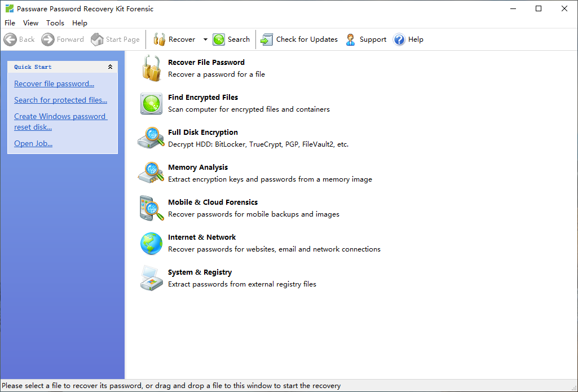The image size is (578, 392).
Task: Click the Forward arrow icon
Action: [47, 39]
